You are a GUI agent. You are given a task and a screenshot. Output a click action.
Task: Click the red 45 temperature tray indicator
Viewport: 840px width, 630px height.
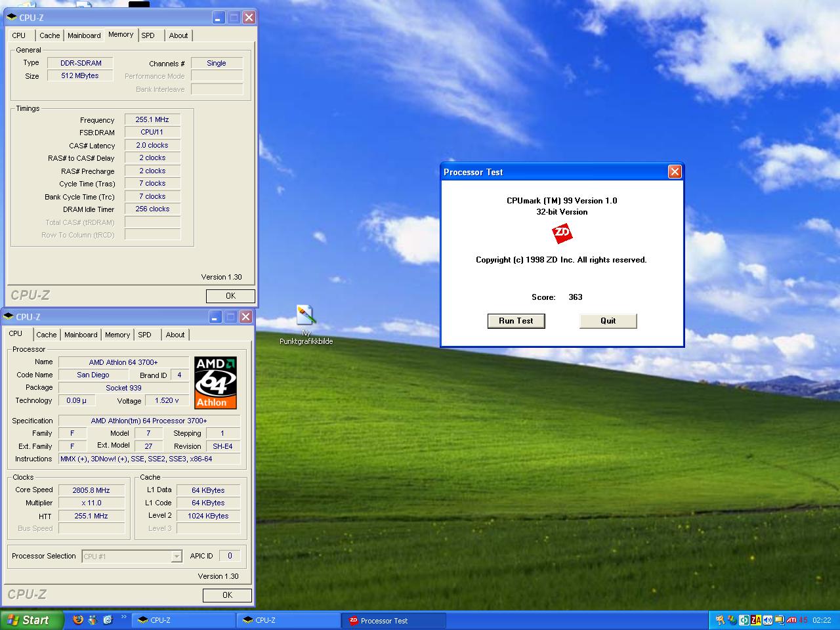click(x=803, y=620)
